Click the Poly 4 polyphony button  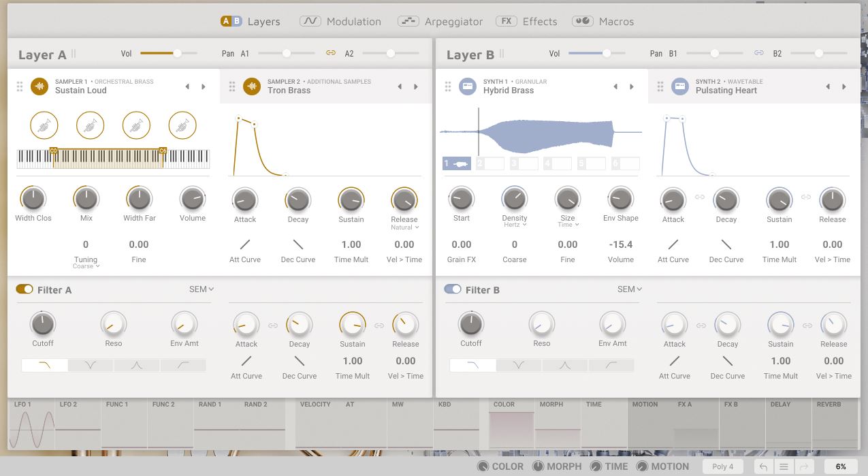pyautogui.click(x=722, y=466)
